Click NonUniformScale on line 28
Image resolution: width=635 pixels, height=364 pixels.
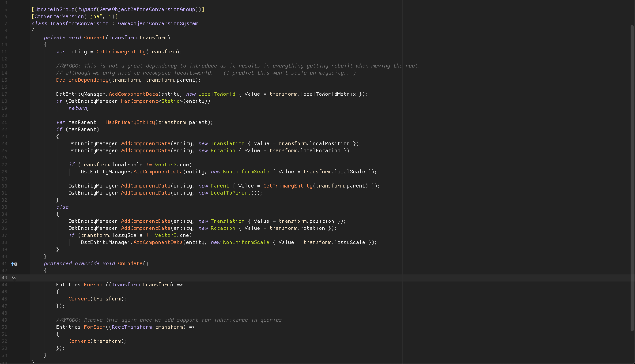click(246, 172)
